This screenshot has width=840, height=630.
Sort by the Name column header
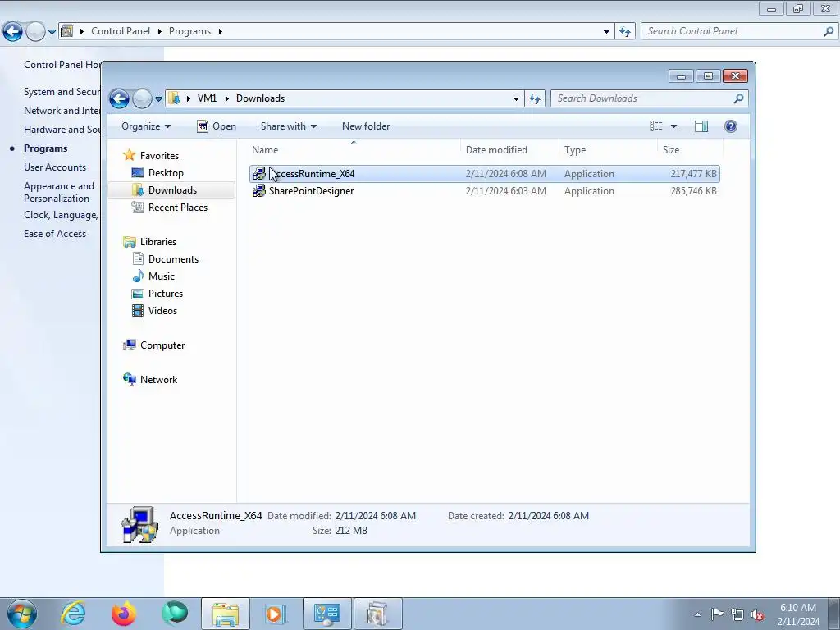point(354,150)
